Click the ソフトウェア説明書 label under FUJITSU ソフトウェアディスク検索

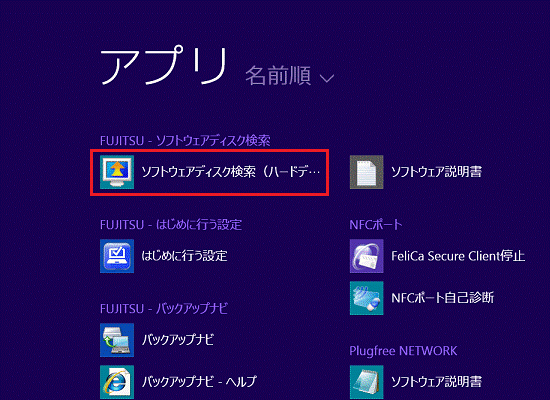coord(437,172)
